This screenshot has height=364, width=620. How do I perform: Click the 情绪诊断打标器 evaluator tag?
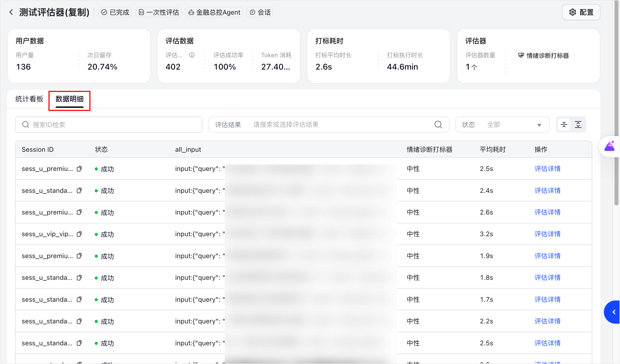click(x=543, y=55)
